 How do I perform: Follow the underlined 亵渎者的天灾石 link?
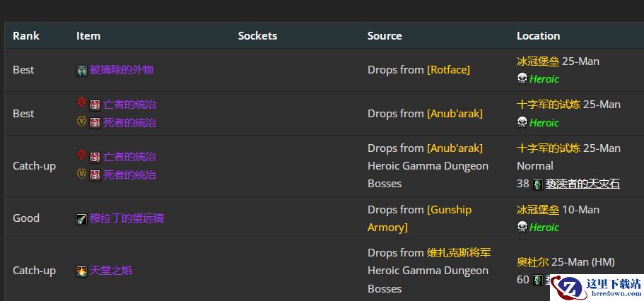pyautogui.click(x=582, y=184)
